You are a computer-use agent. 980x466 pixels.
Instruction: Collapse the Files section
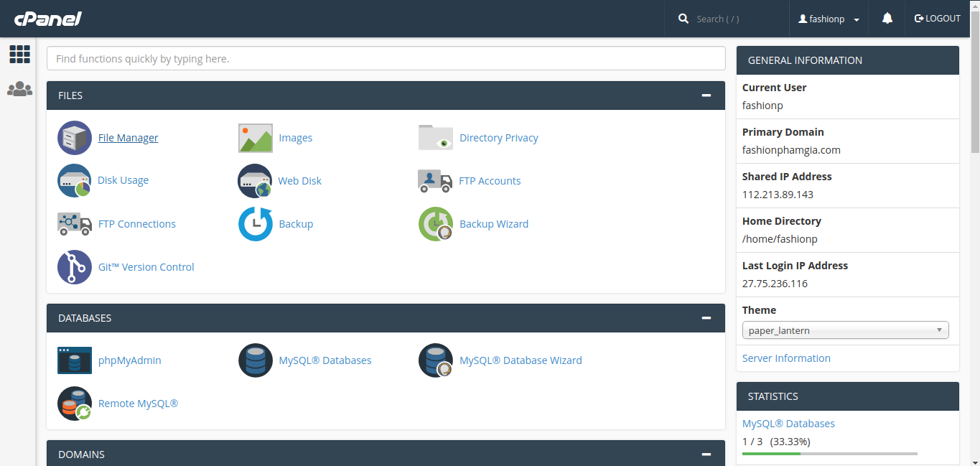[706, 95]
